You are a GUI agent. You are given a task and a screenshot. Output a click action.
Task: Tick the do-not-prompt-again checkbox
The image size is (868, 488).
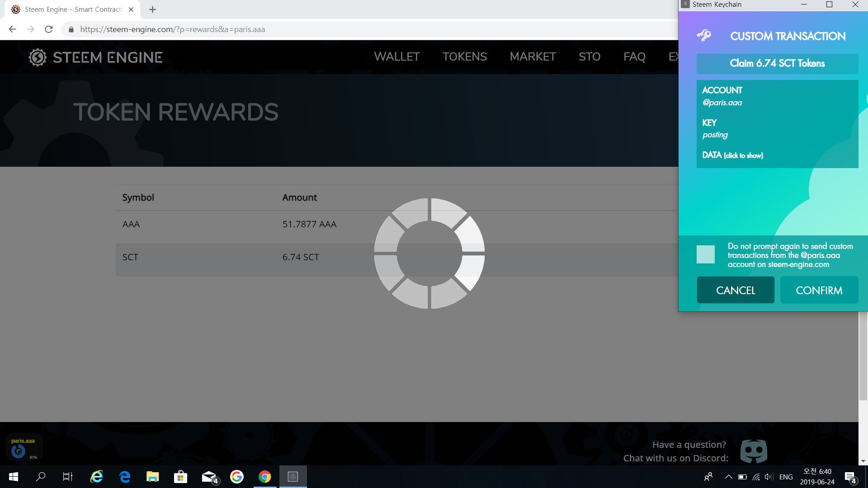click(x=705, y=254)
